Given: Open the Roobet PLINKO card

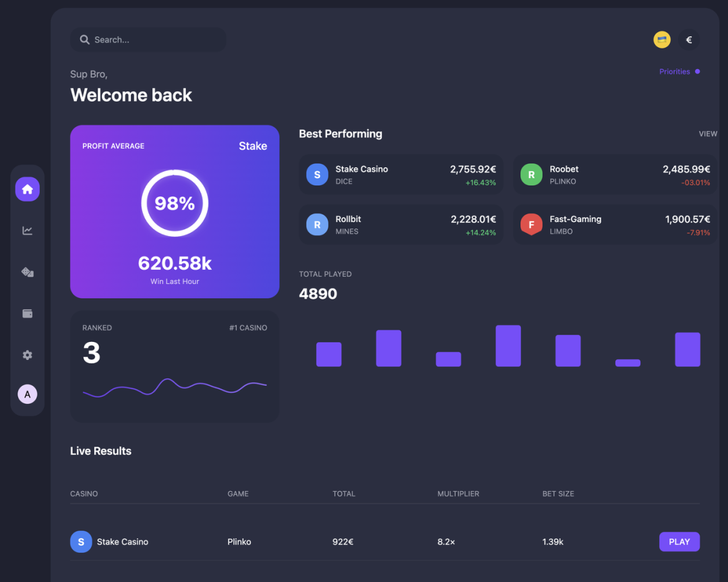Looking at the screenshot, I should 615,175.
